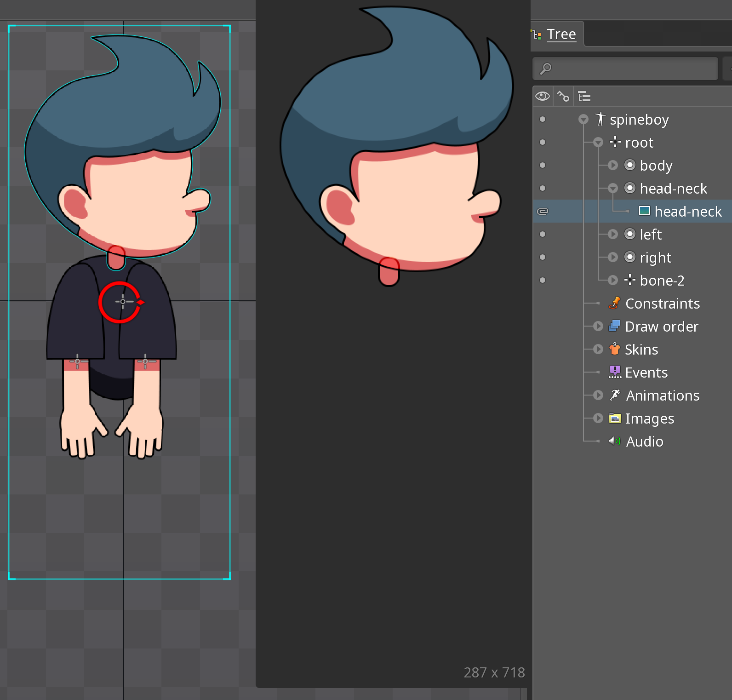The image size is (732, 700).
Task: Select the Constraints icon
Action: (615, 303)
